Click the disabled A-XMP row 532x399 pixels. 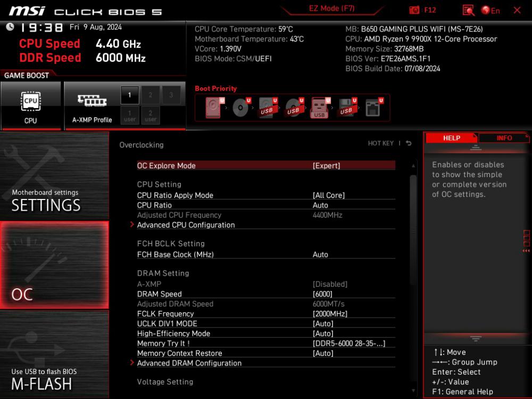pos(266,284)
